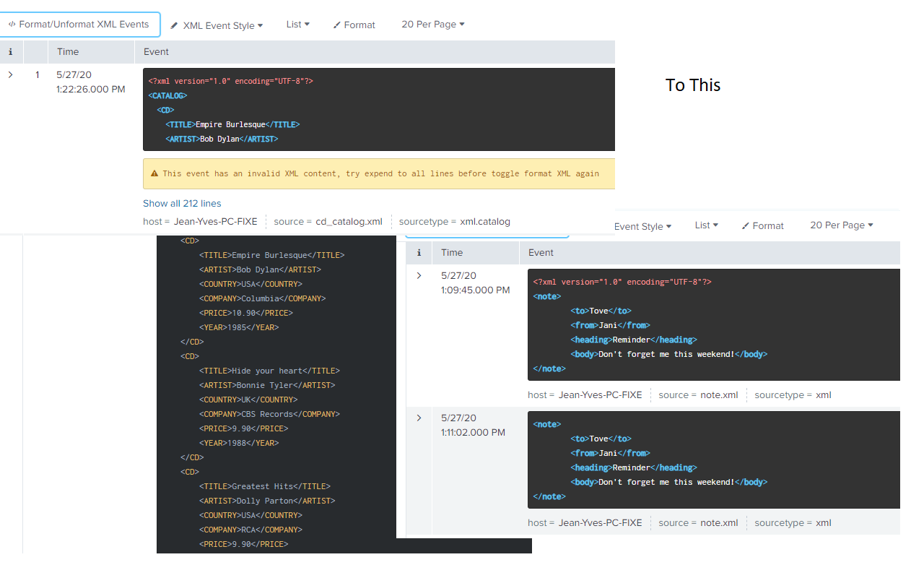Click host value Jean-Yves-PC-FIXE beside cd_catalog.xml
Image resolution: width=924 pixels, height=578 pixels.
tap(215, 222)
